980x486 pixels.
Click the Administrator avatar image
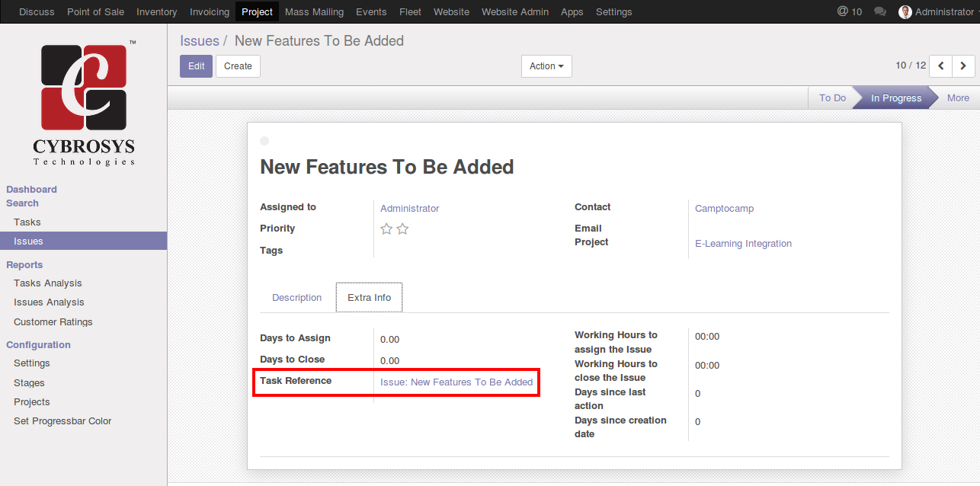click(x=905, y=12)
